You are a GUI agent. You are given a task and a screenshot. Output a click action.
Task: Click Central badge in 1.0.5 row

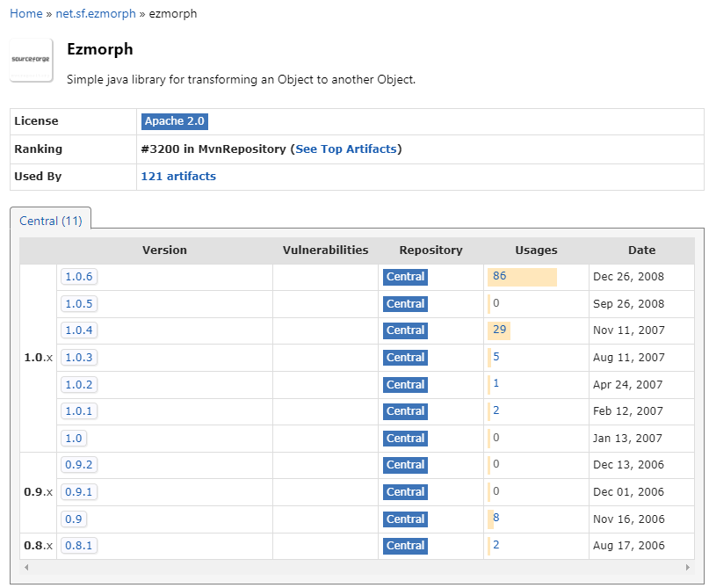pos(405,304)
